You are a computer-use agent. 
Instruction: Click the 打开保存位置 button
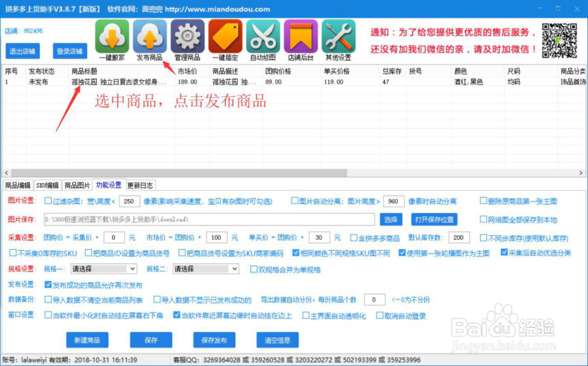click(x=435, y=219)
